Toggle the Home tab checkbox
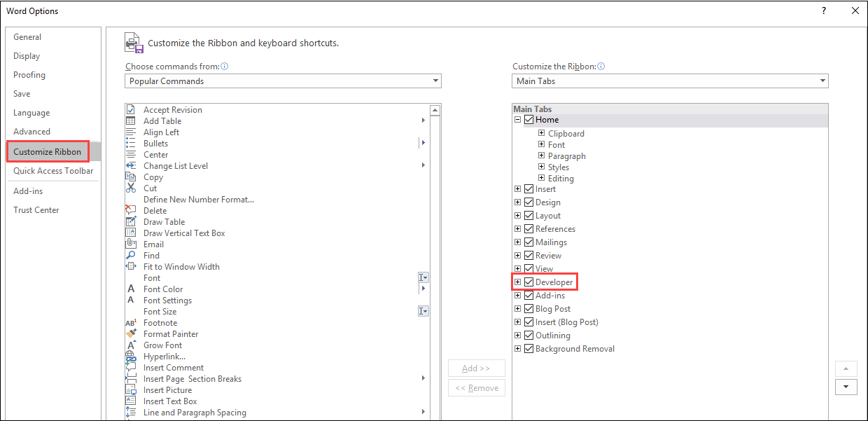The width and height of the screenshot is (868, 421). (528, 120)
